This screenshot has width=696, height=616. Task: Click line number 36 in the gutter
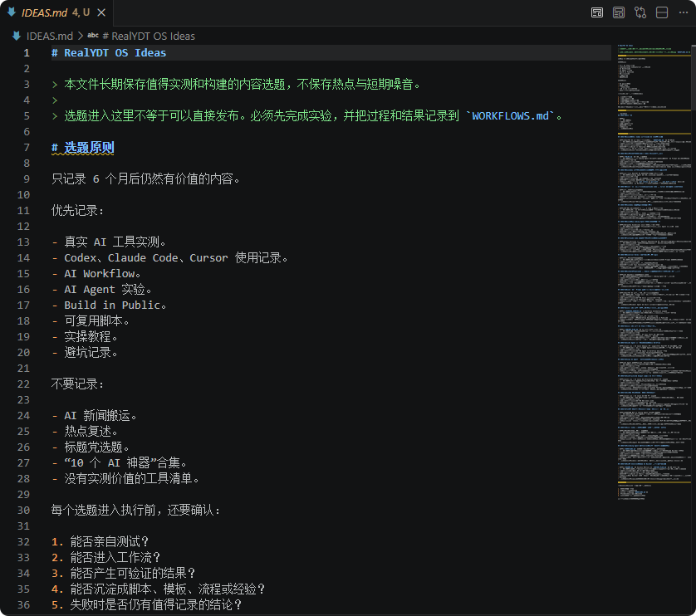[x=23, y=604]
